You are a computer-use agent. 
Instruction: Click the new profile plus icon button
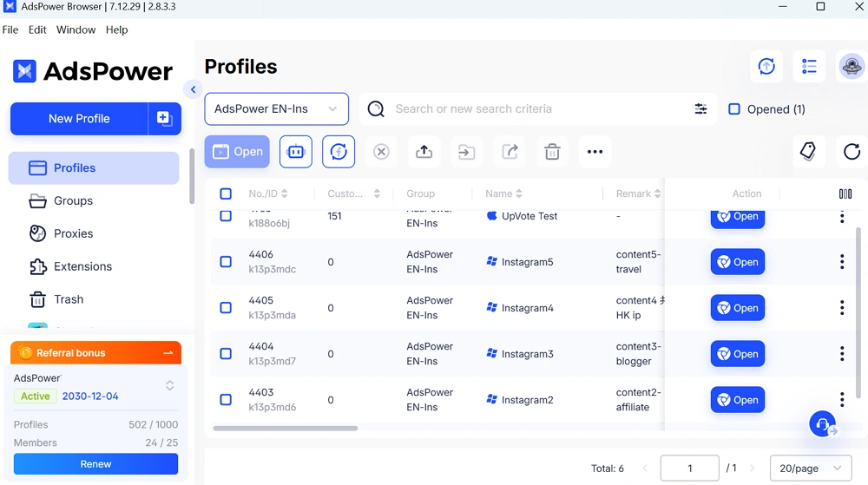pos(165,119)
